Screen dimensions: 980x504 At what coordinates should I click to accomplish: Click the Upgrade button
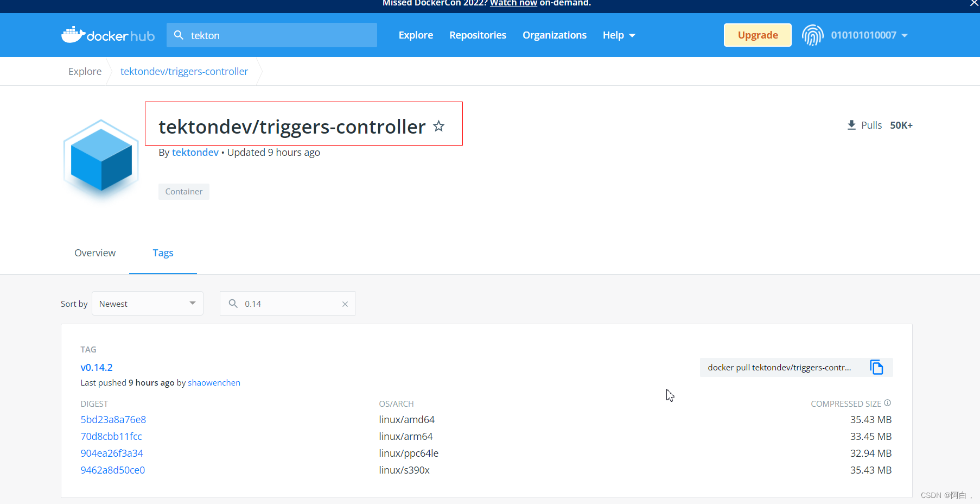pyautogui.click(x=758, y=35)
